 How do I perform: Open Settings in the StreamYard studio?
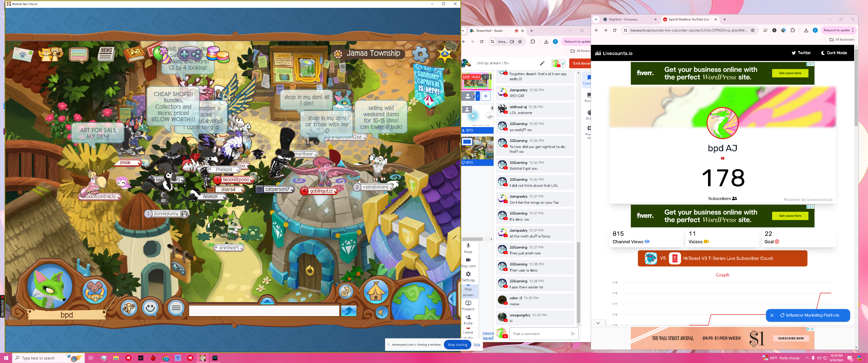[468, 277]
